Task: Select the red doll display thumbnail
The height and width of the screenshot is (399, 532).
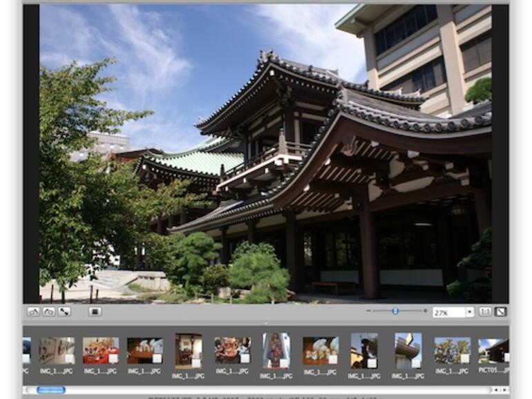Action: point(101,351)
